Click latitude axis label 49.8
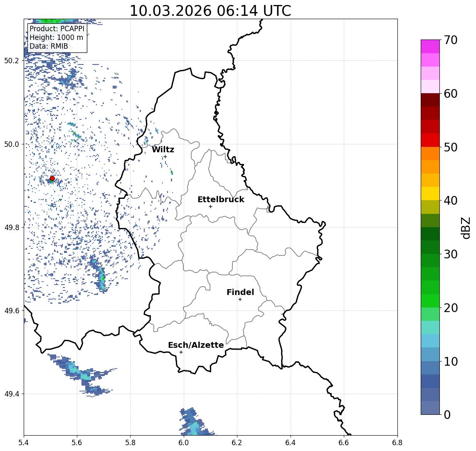The height and width of the screenshot is (451, 476). coord(12,227)
